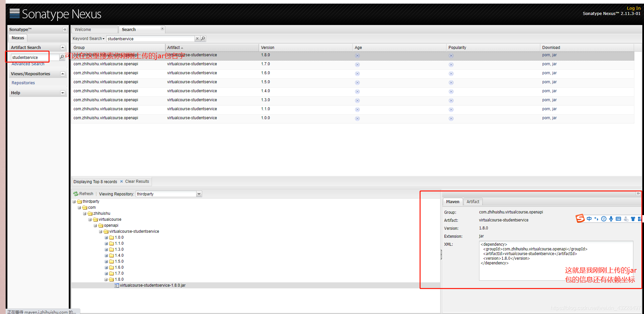644x314 pixels.
Task: Collapse the openapi folder node
Action: pyautogui.click(x=95, y=226)
